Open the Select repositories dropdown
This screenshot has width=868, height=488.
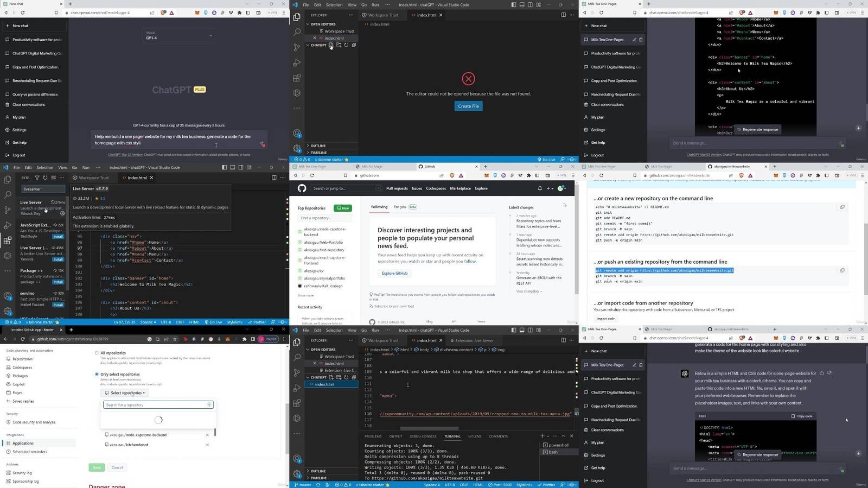pos(125,392)
